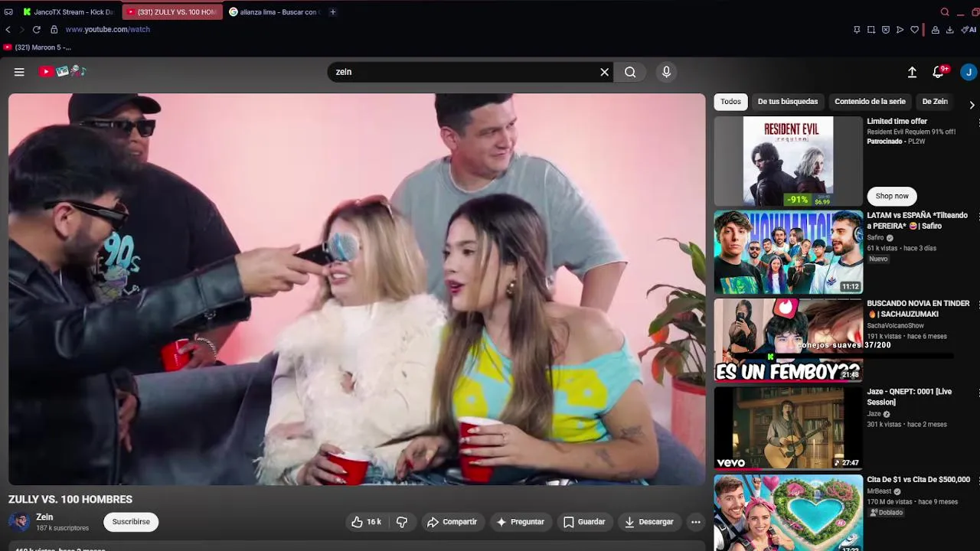The image size is (980, 551).
Task: Bookmark the page with the heart icon
Action: [x=914, y=30]
